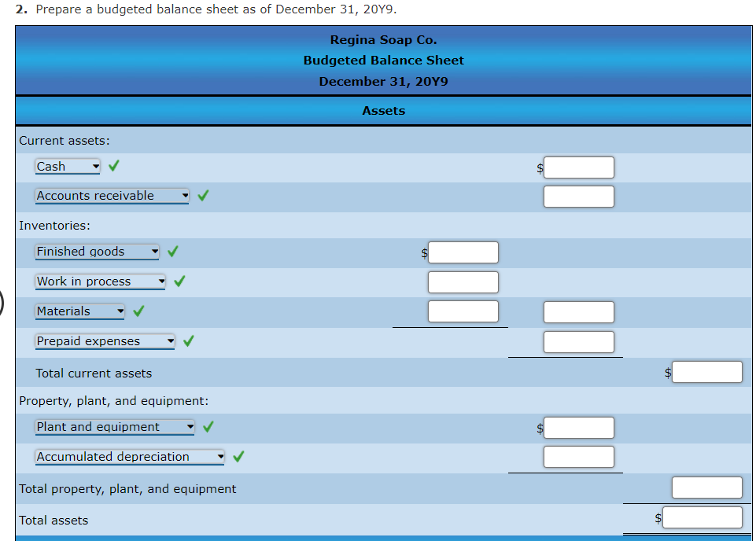Screen dimensions: 756x541
Task: Click the green checkmark beside Cash
Action: (114, 166)
